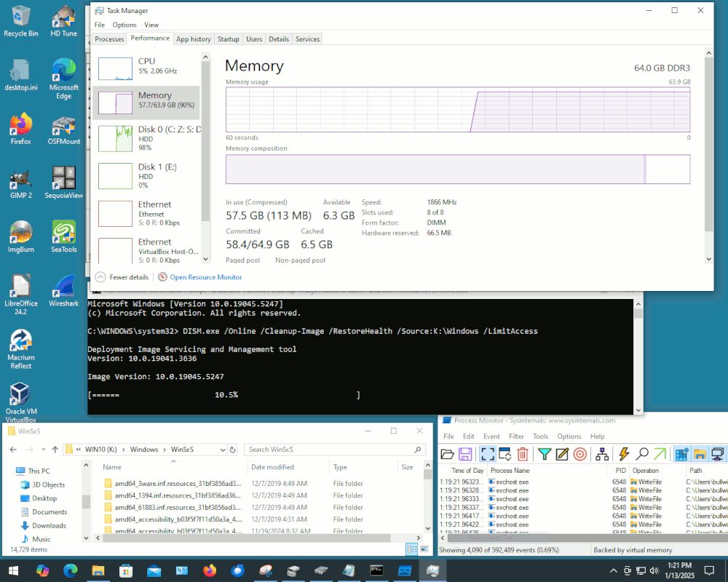Switch Explorer to details view icon

412,549
